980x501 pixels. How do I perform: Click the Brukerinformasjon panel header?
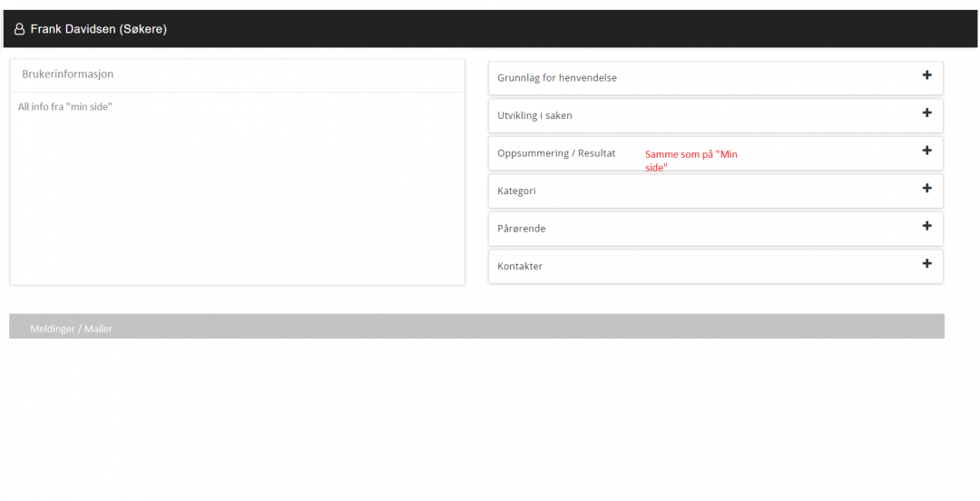[67, 74]
